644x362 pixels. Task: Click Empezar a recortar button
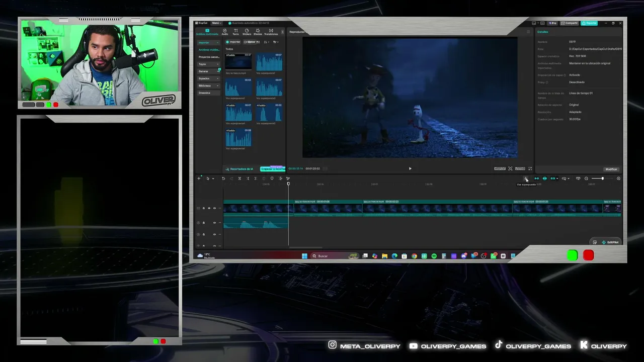(272, 169)
